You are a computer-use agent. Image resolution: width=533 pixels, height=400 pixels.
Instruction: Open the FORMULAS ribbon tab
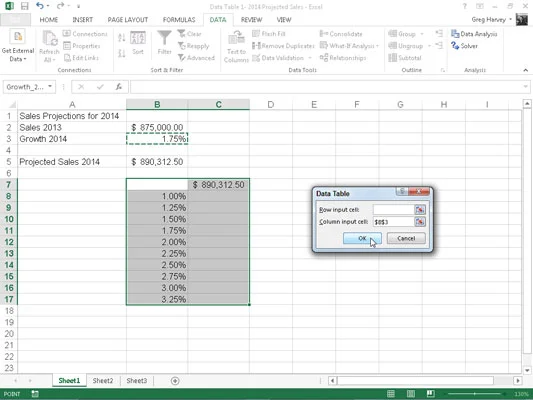(x=179, y=20)
